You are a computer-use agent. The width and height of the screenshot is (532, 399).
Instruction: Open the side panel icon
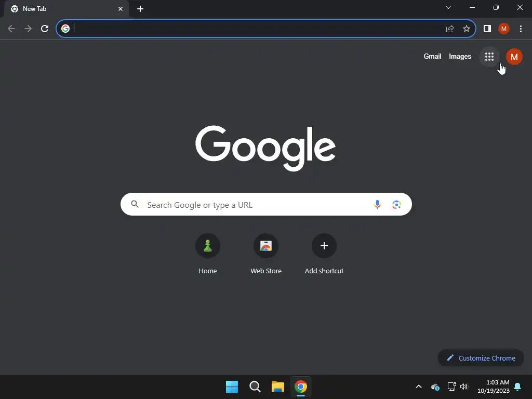point(487,29)
